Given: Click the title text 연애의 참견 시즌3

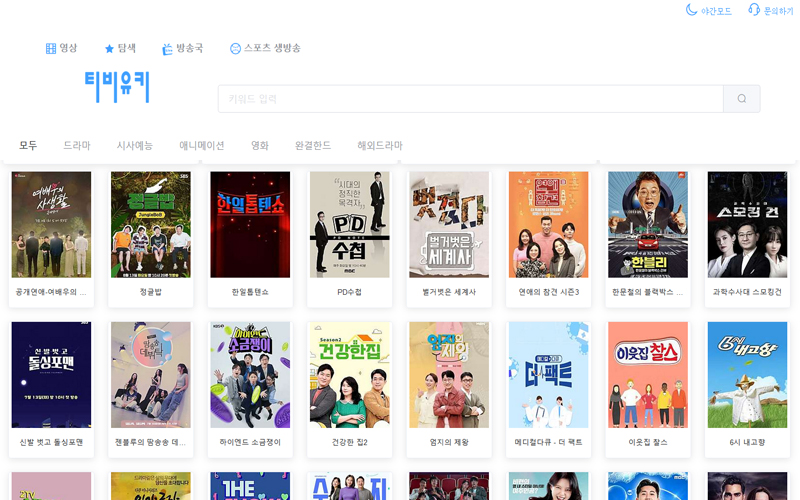Looking at the screenshot, I should coord(548,292).
